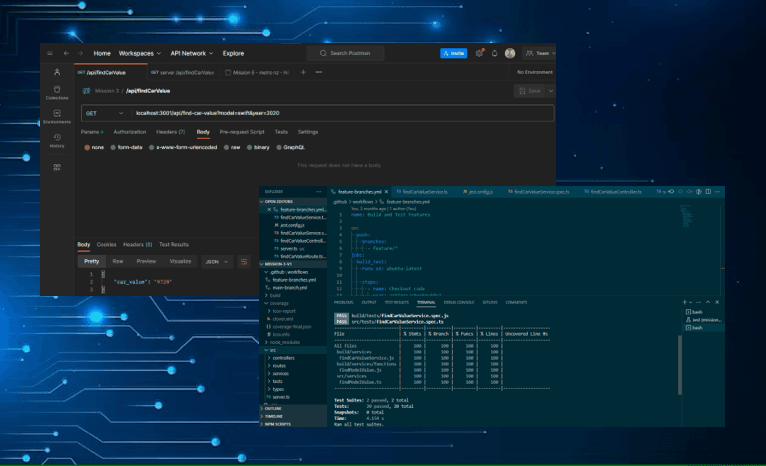Image resolution: width=766 pixels, height=466 pixels.
Task: Expand the Outline section
Action: coord(293,408)
